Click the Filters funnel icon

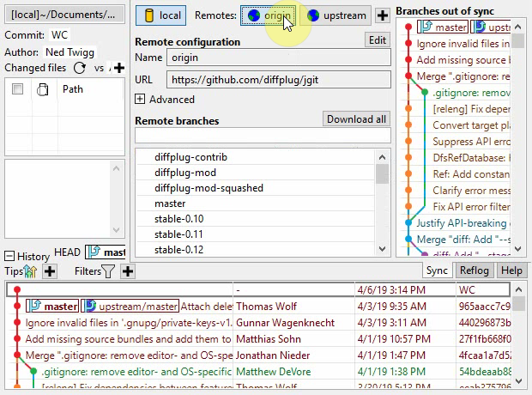coord(109,271)
